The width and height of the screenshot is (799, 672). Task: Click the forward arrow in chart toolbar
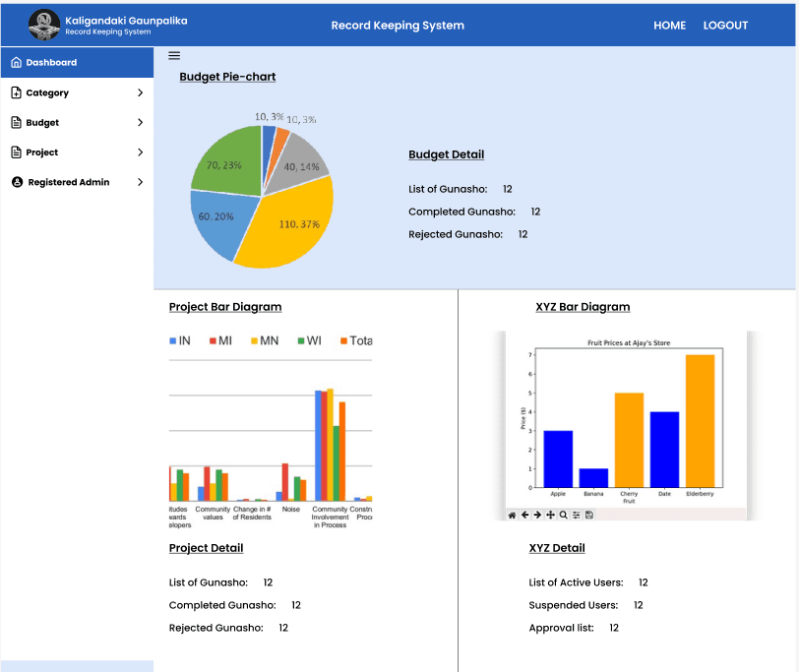pyautogui.click(x=537, y=515)
